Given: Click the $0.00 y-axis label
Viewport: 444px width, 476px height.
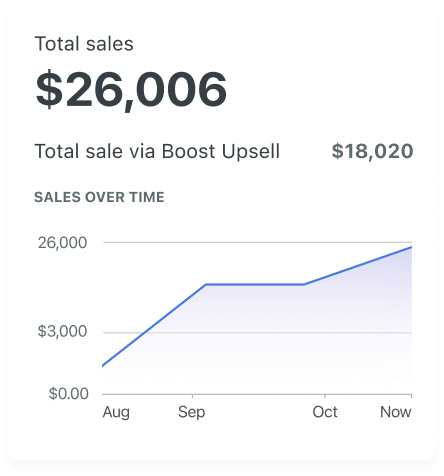Looking at the screenshot, I should pyautogui.click(x=69, y=394).
